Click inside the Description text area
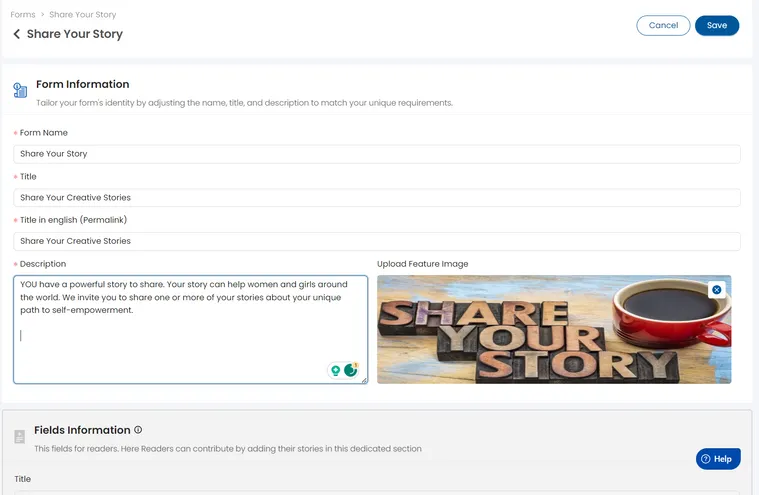Screen dimensions: 759x495 (x=190, y=340)
